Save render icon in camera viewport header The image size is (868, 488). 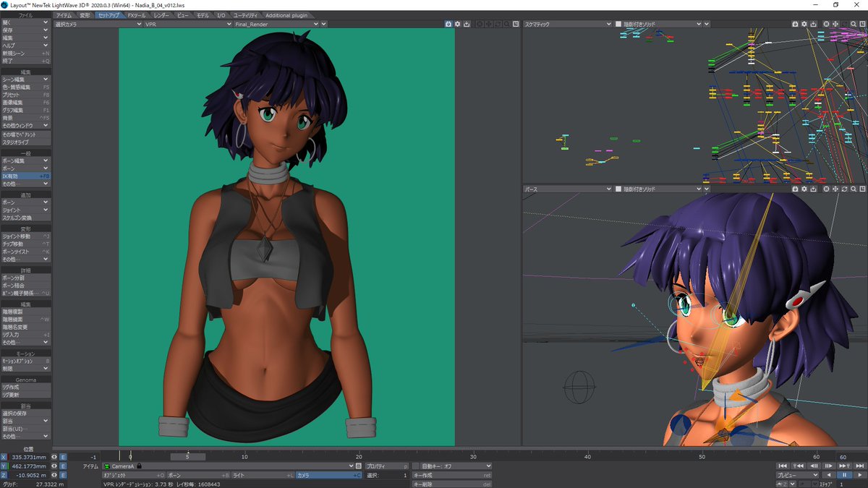467,24
